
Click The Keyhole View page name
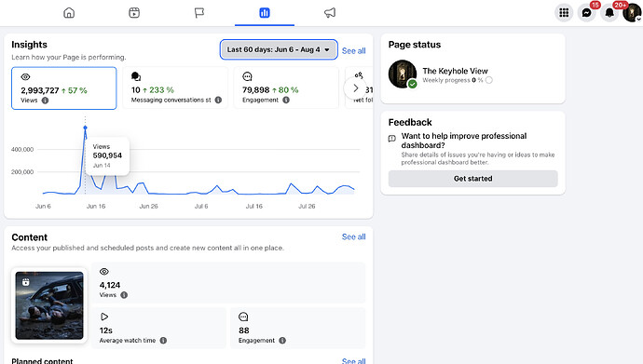pyautogui.click(x=455, y=71)
